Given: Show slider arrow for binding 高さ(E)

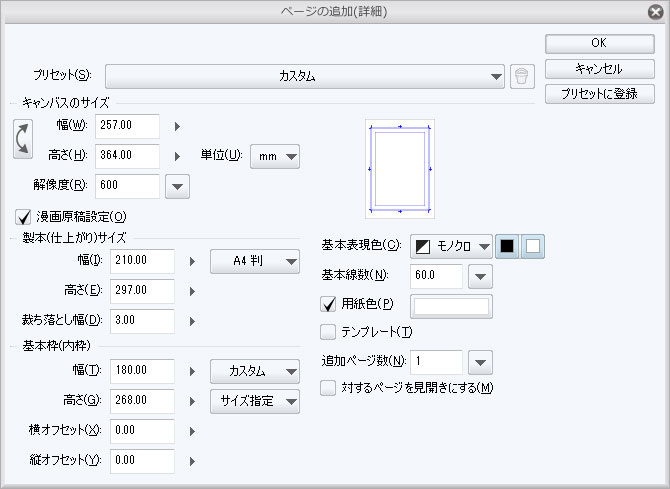Looking at the screenshot, I should [192, 292].
